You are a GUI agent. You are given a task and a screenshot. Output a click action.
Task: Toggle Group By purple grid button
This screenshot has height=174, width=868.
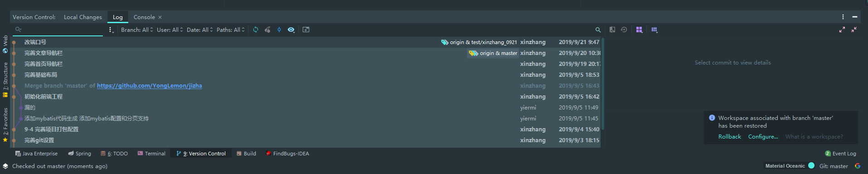click(x=639, y=30)
